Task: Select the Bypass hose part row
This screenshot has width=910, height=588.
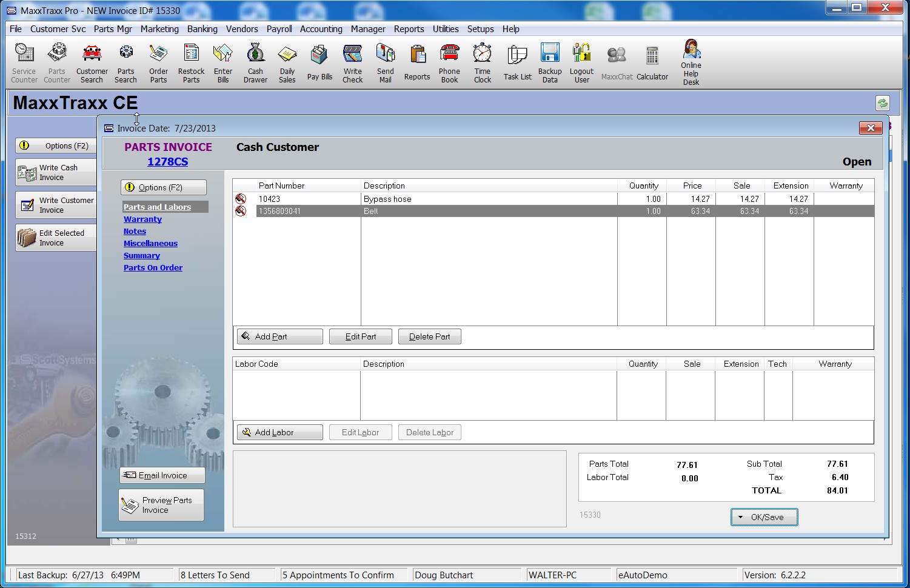Action: (553, 199)
